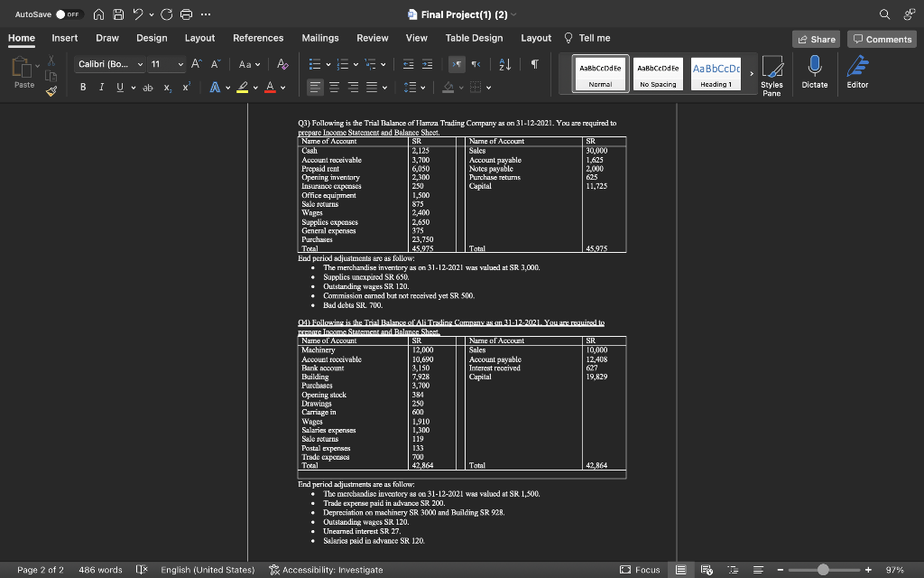Toggle Strikethrough formatting
The height and width of the screenshot is (578, 924).
point(148,88)
